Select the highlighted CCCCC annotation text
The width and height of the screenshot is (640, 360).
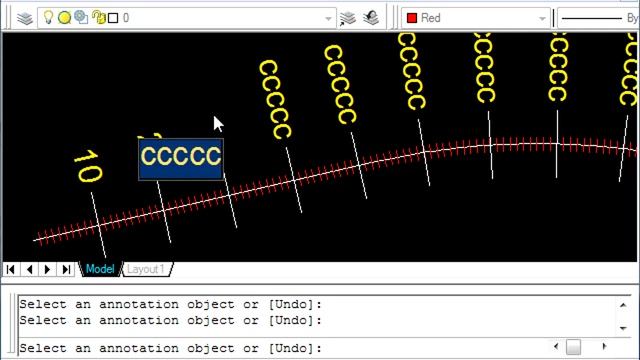pyautogui.click(x=181, y=159)
